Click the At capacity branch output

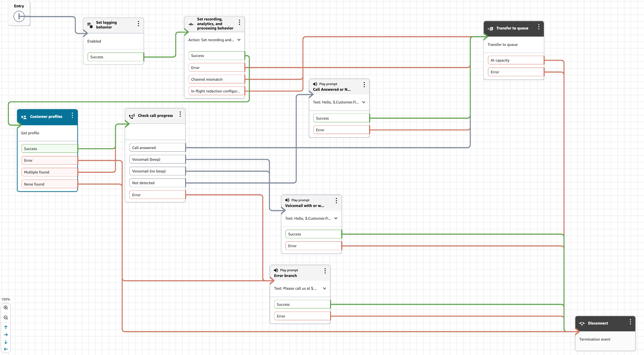click(515, 60)
